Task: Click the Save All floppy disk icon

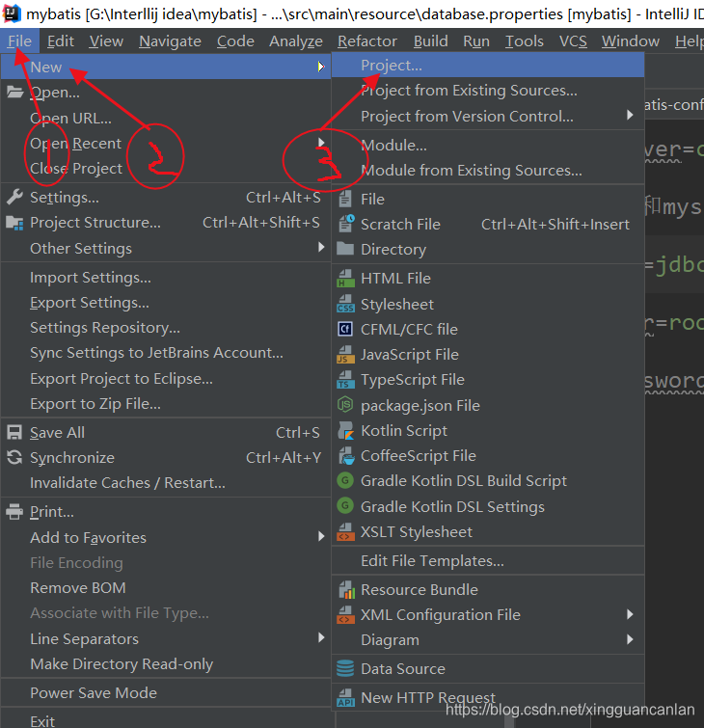Action: click(x=14, y=433)
